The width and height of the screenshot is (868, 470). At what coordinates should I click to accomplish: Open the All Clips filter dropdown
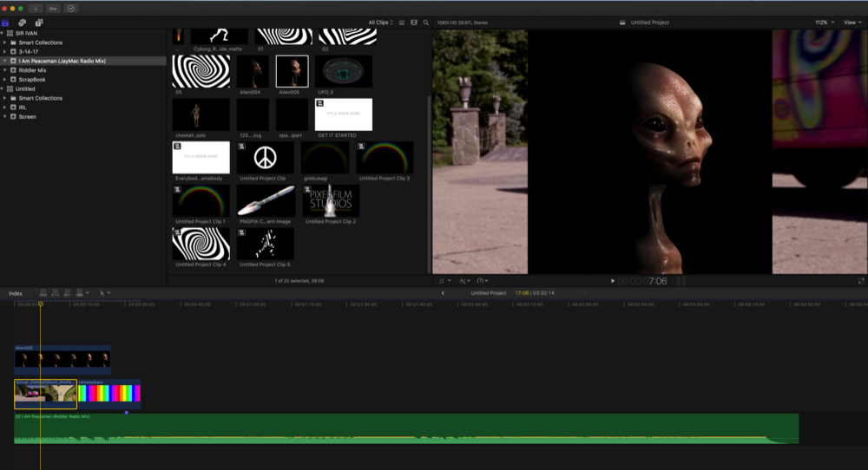(380, 22)
